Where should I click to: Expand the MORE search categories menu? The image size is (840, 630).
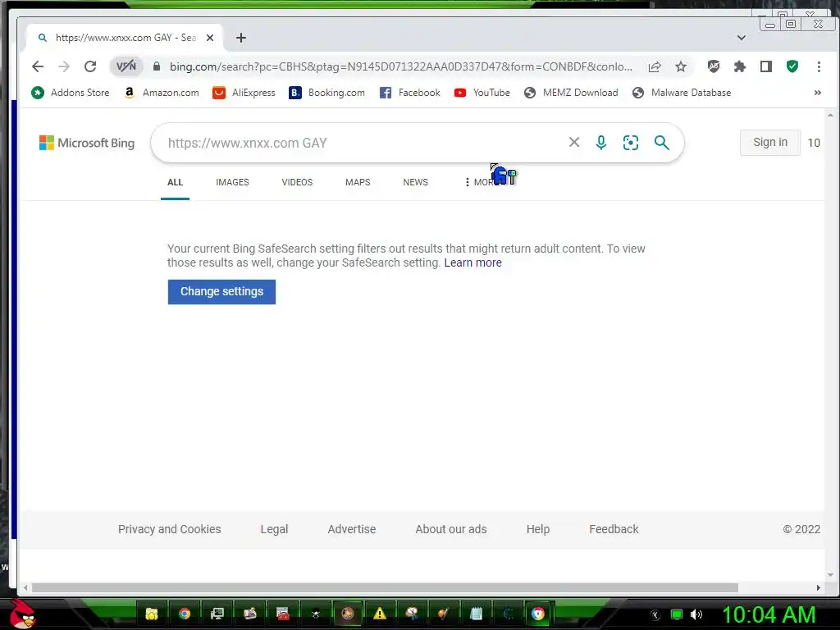(x=481, y=182)
